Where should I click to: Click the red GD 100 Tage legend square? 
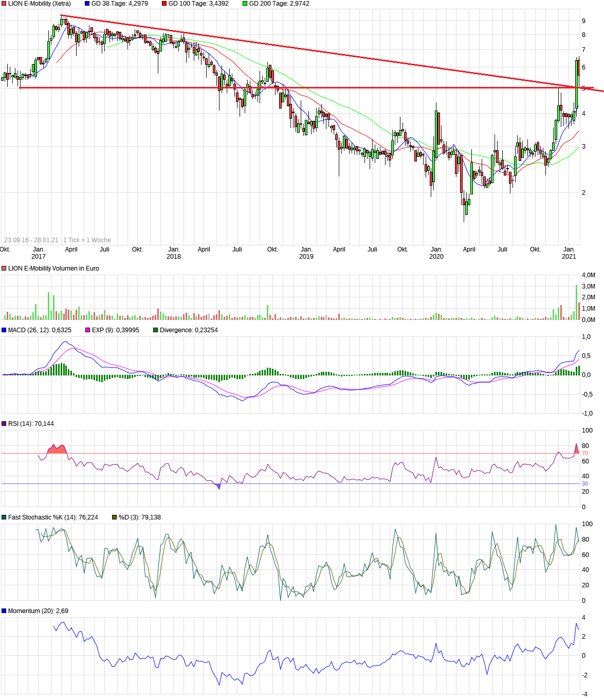coord(164,4)
